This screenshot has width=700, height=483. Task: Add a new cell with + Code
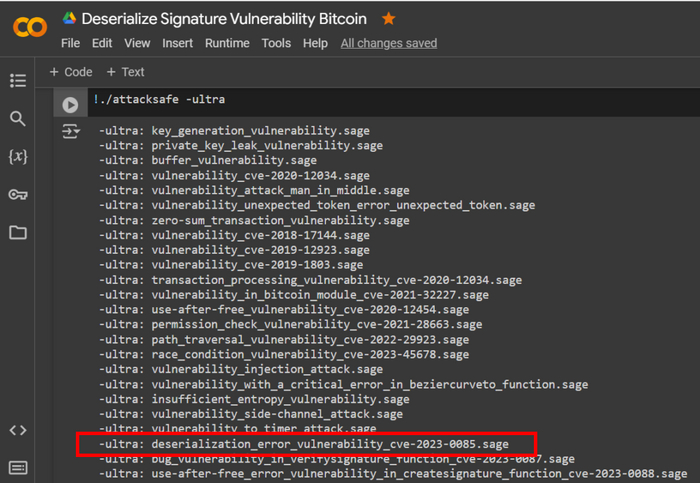point(71,72)
